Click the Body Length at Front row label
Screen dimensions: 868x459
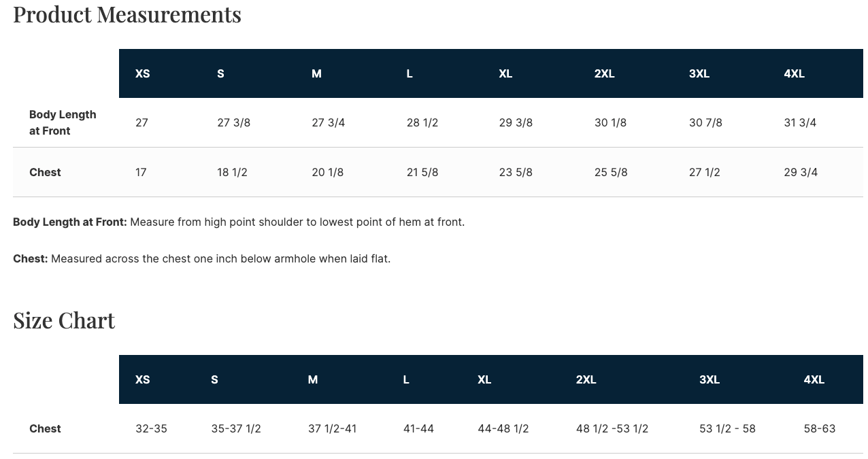63,122
